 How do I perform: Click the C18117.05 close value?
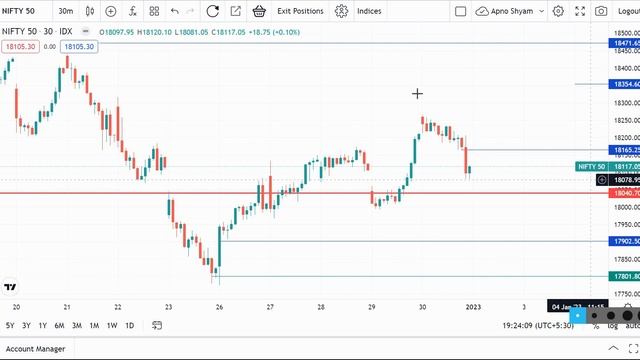(229, 32)
